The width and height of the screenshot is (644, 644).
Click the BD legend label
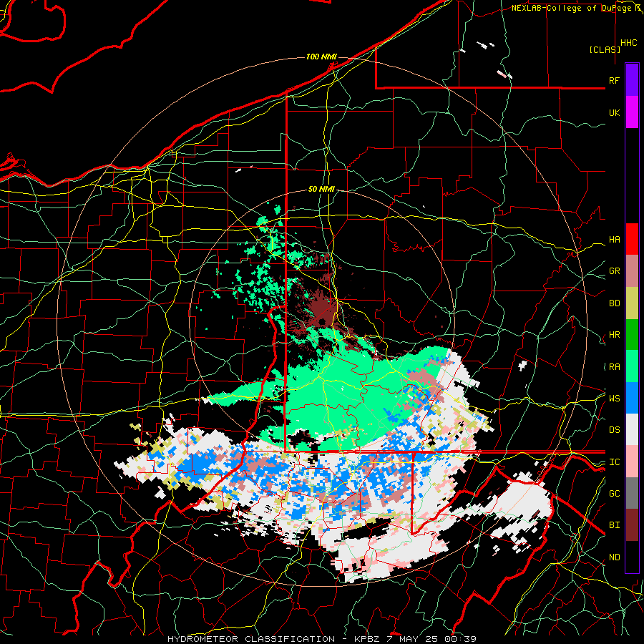pyautogui.click(x=614, y=303)
